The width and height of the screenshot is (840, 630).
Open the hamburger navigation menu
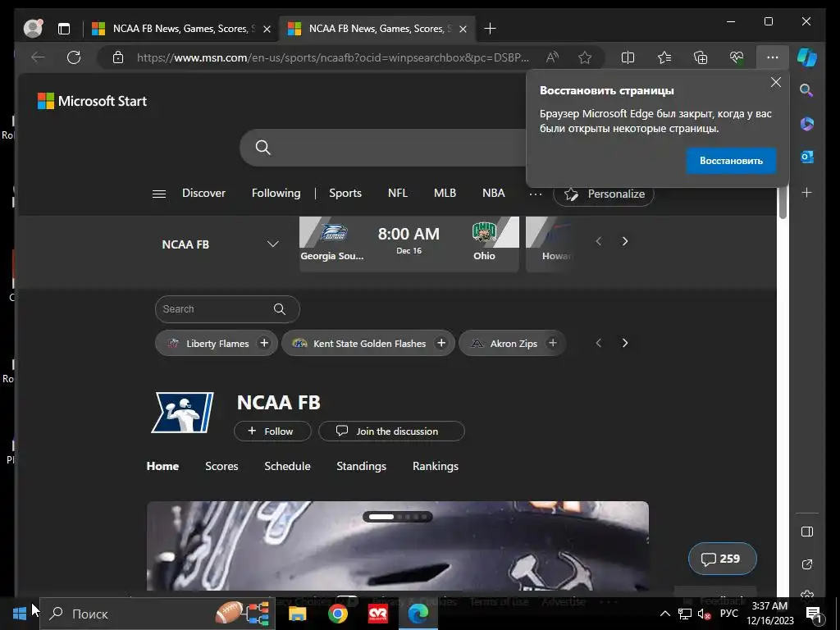[x=159, y=194]
